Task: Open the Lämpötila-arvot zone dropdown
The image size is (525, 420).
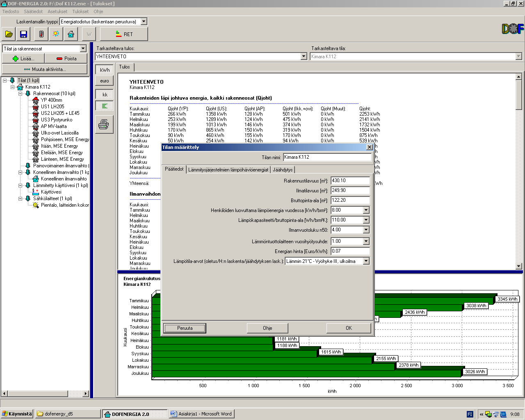Action: (x=366, y=261)
